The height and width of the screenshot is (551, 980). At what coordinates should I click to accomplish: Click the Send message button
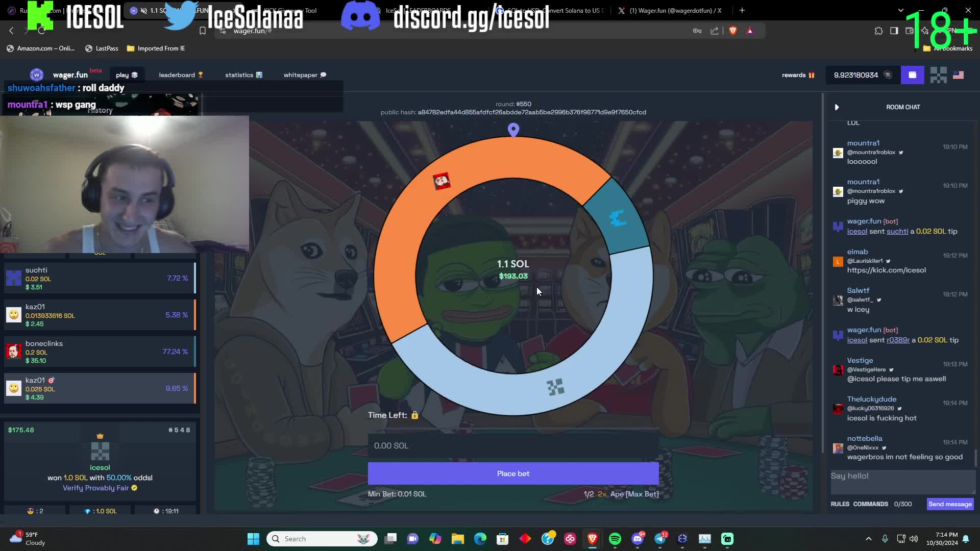(x=950, y=504)
